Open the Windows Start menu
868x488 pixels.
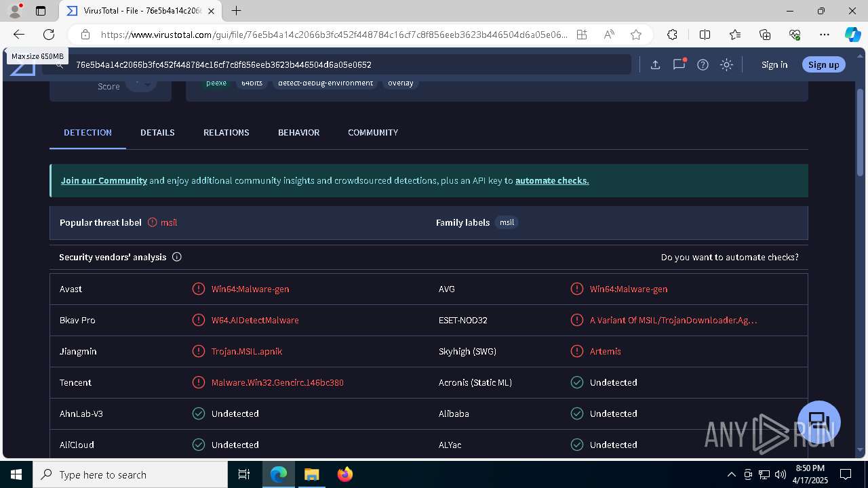pyautogui.click(x=16, y=474)
